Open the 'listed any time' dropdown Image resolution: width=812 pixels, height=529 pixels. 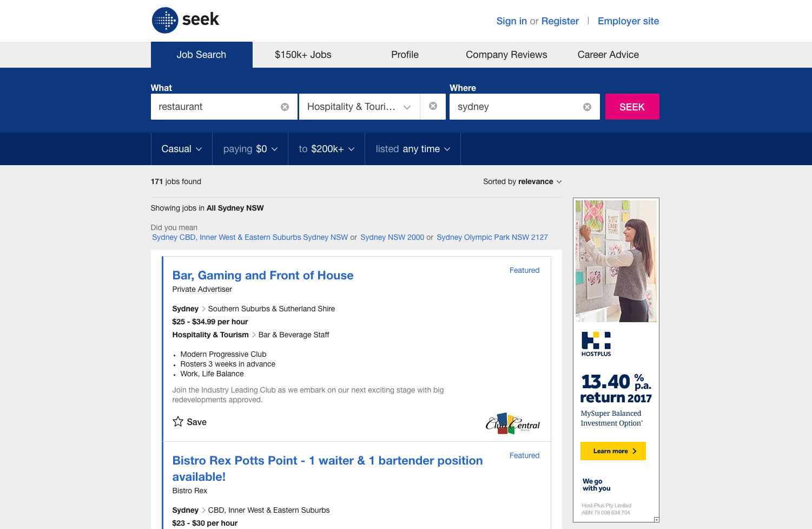pyautogui.click(x=413, y=149)
